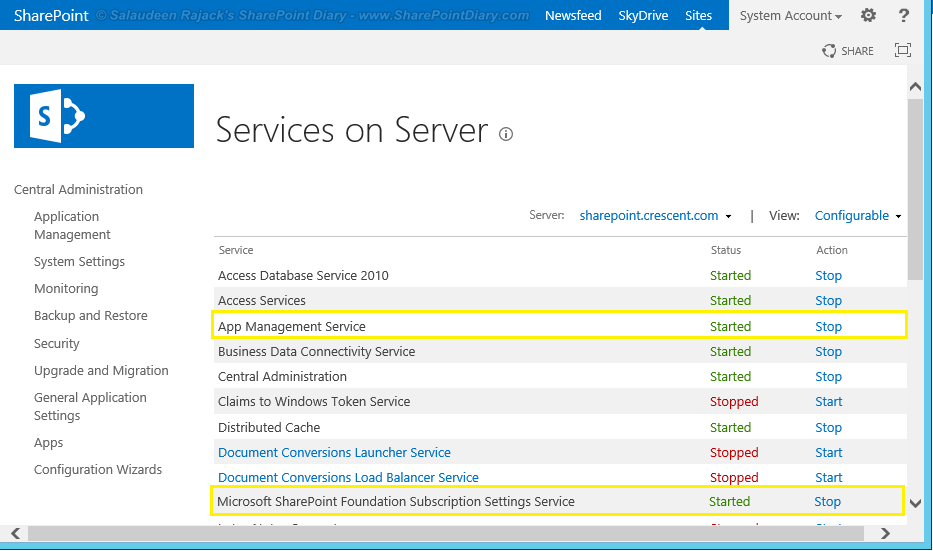
Task: Open Newsfeed in the top bar
Action: (x=573, y=15)
